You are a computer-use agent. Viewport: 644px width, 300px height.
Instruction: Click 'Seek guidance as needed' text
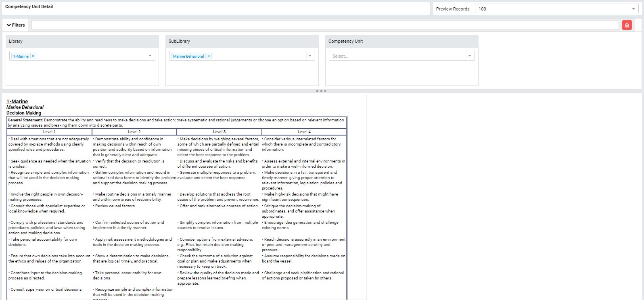pos(50,164)
